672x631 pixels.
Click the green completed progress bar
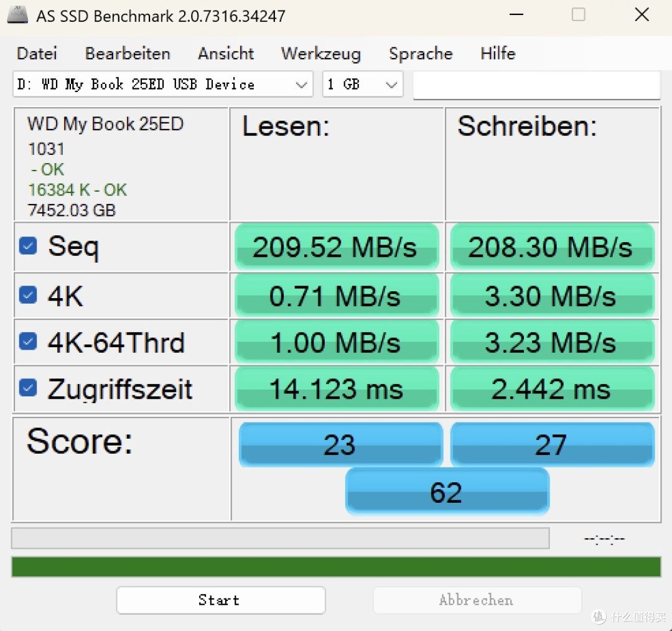(336, 567)
